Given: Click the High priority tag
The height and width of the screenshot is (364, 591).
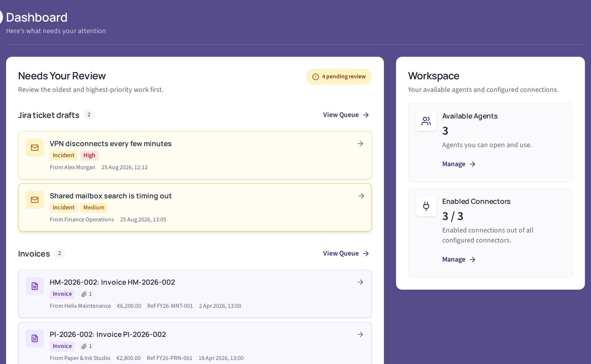Looking at the screenshot, I should (x=89, y=155).
